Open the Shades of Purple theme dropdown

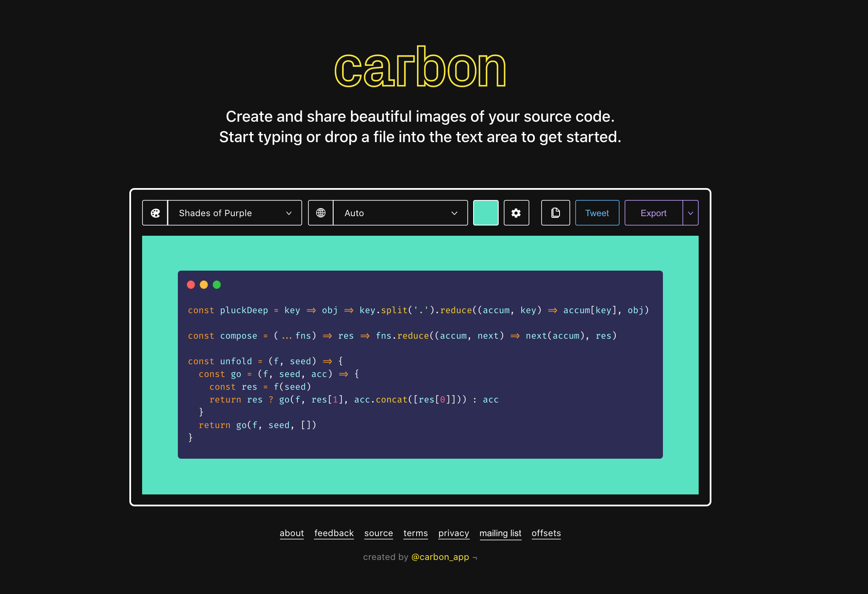[235, 213]
